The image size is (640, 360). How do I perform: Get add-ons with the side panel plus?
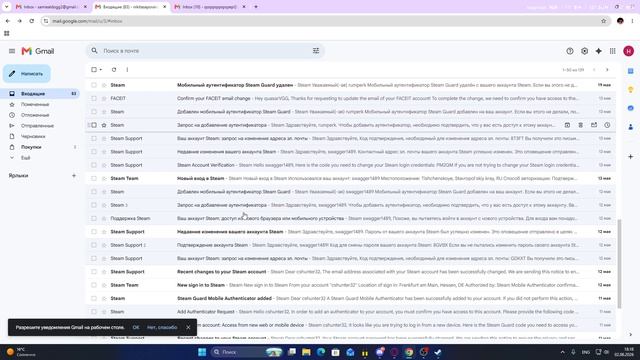(631, 157)
